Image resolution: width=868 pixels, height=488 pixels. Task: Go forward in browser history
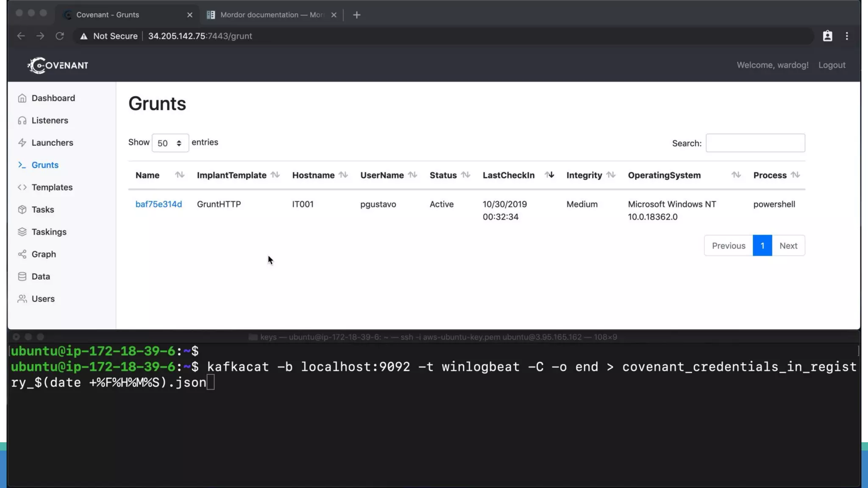40,36
